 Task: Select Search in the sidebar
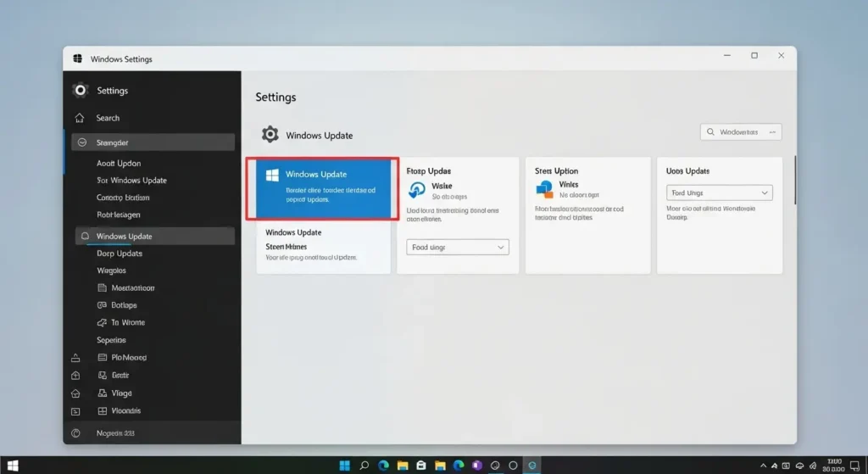[108, 118]
